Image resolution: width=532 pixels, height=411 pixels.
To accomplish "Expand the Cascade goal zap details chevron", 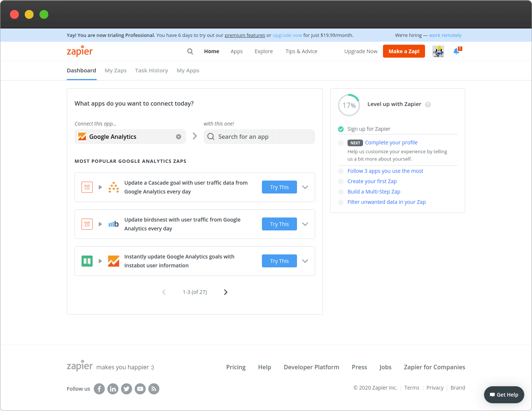I will [305, 187].
